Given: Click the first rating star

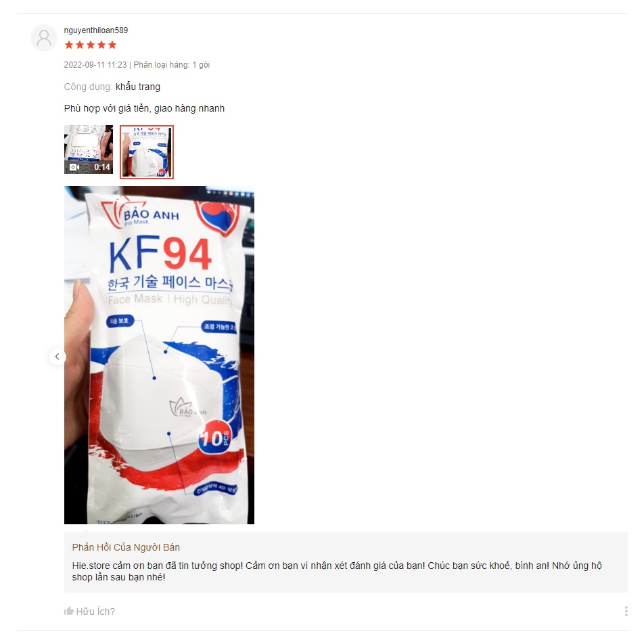Looking at the screenshot, I should click(x=69, y=45).
